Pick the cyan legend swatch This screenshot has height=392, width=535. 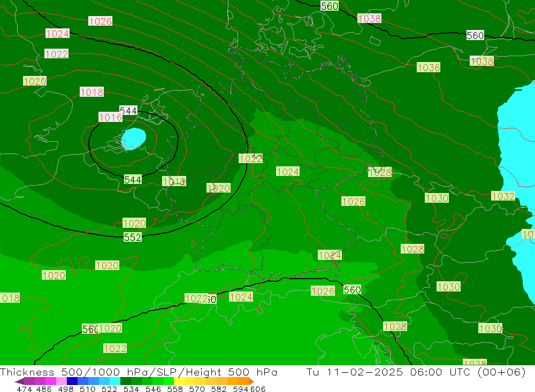pos(115,381)
